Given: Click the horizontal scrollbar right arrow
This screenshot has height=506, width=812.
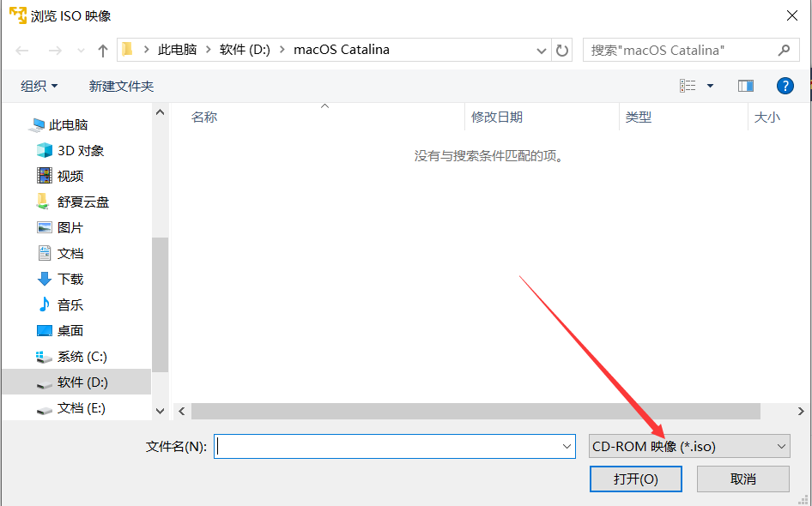Looking at the screenshot, I should coord(801,412).
